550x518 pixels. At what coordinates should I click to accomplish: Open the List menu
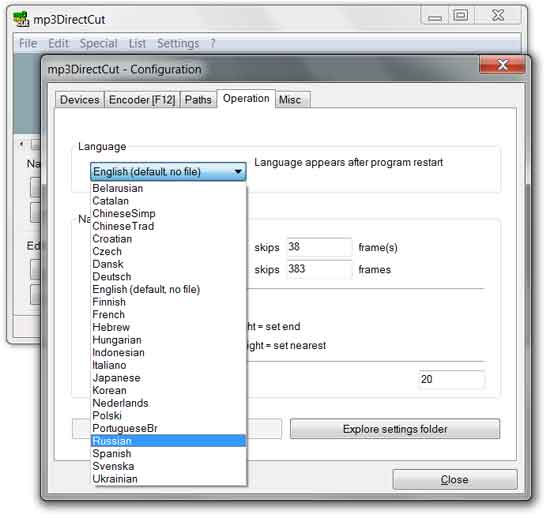[x=137, y=43]
